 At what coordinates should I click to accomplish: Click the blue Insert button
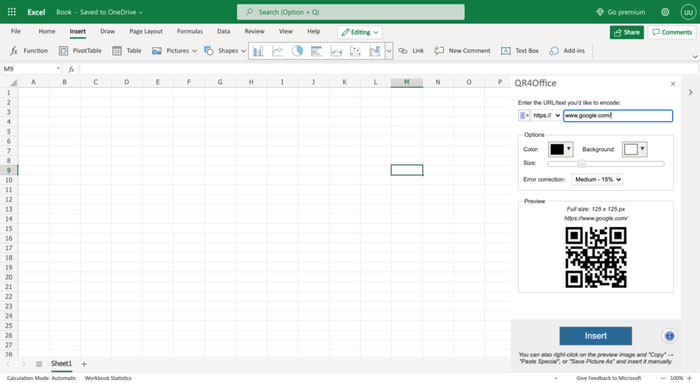click(x=596, y=336)
